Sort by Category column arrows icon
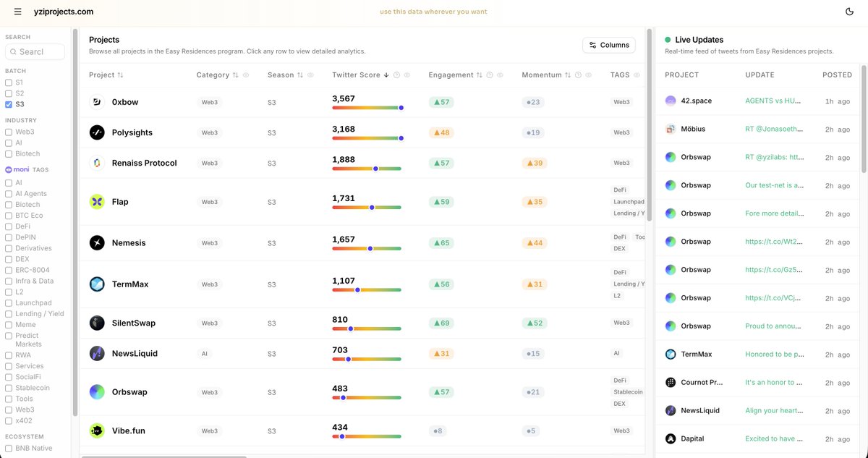Screen dimensions: 868x458 pyautogui.click(x=235, y=75)
